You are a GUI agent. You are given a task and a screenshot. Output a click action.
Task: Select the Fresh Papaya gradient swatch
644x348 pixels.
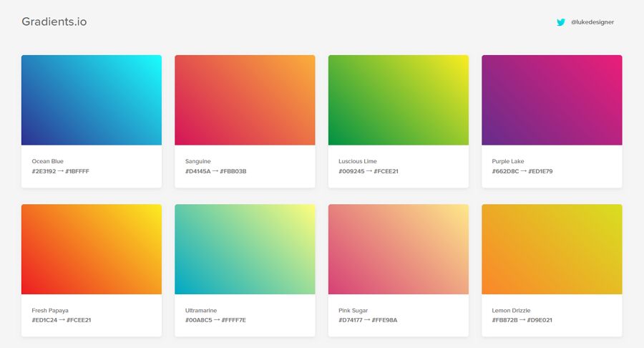coord(92,249)
